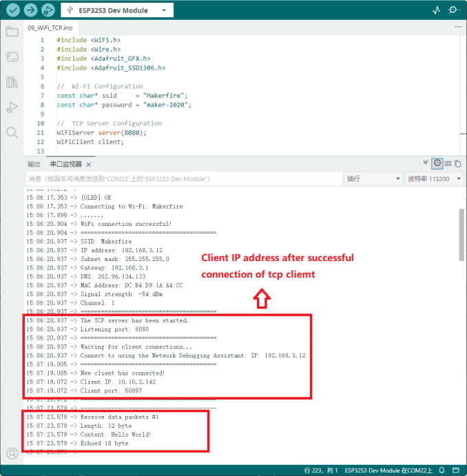Click log line Connecting to Wi-Fi: Makerfire
The height and width of the screenshot is (476, 467).
pyautogui.click(x=105, y=207)
